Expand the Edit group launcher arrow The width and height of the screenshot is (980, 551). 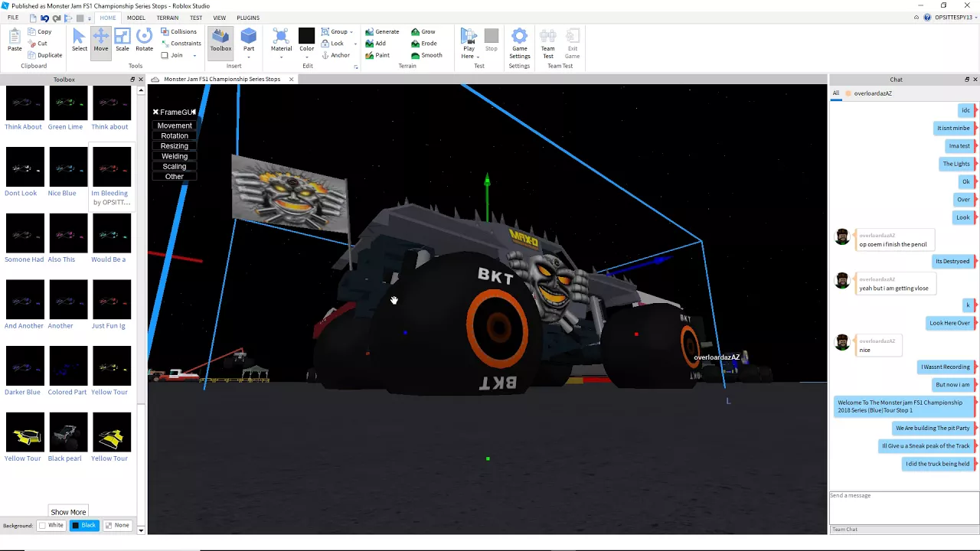click(356, 67)
